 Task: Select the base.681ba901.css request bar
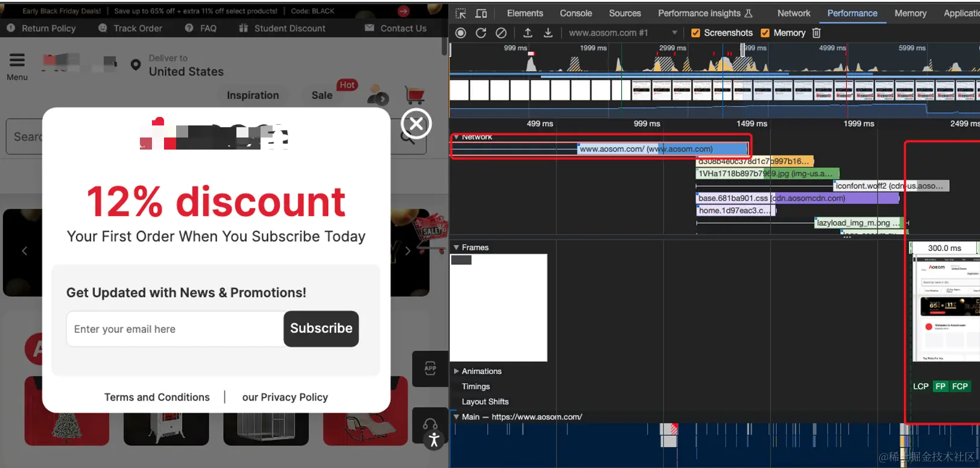(x=798, y=198)
